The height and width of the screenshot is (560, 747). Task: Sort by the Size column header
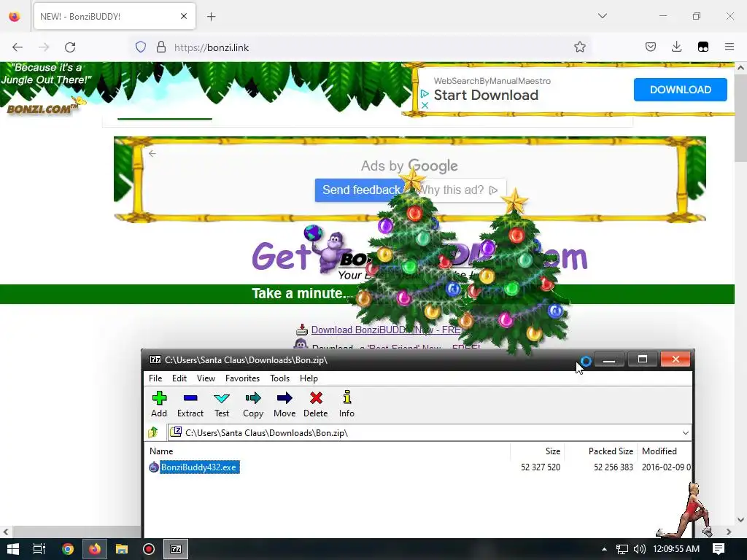pyautogui.click(x=553, y=451)
